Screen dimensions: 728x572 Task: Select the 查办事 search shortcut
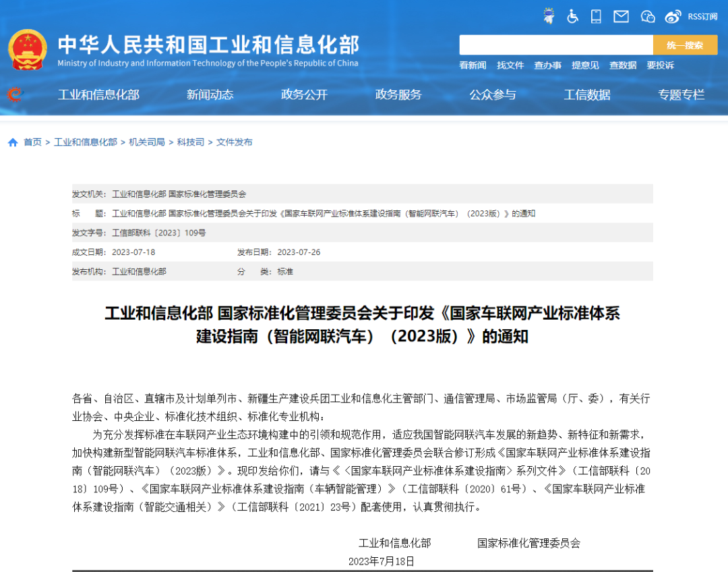[548, 65]
